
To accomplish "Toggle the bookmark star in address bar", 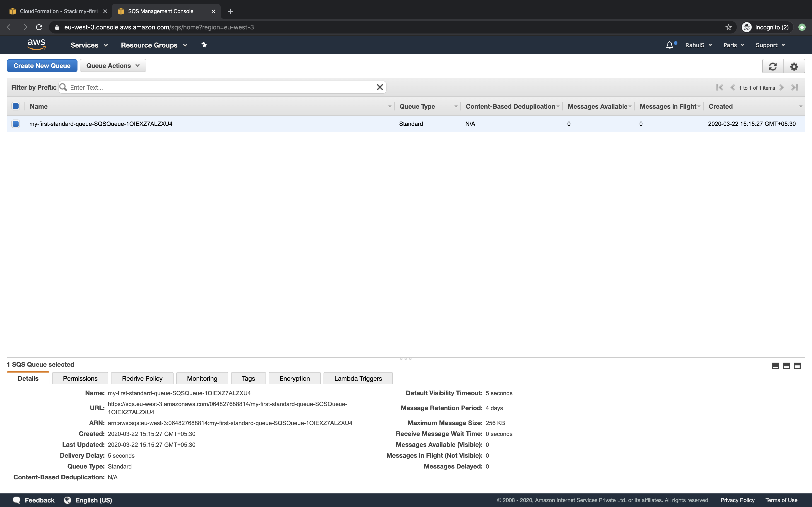I will [728, 27].
